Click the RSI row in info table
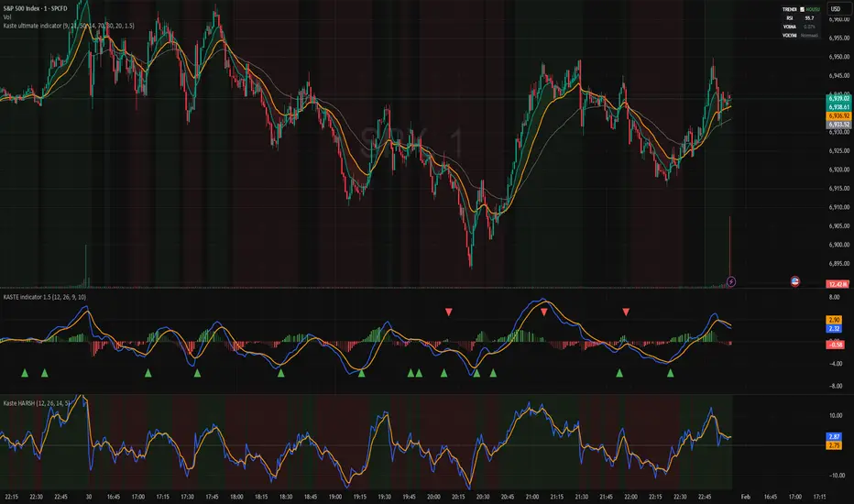This screenshot has height=504, width=854. point(784,16)
